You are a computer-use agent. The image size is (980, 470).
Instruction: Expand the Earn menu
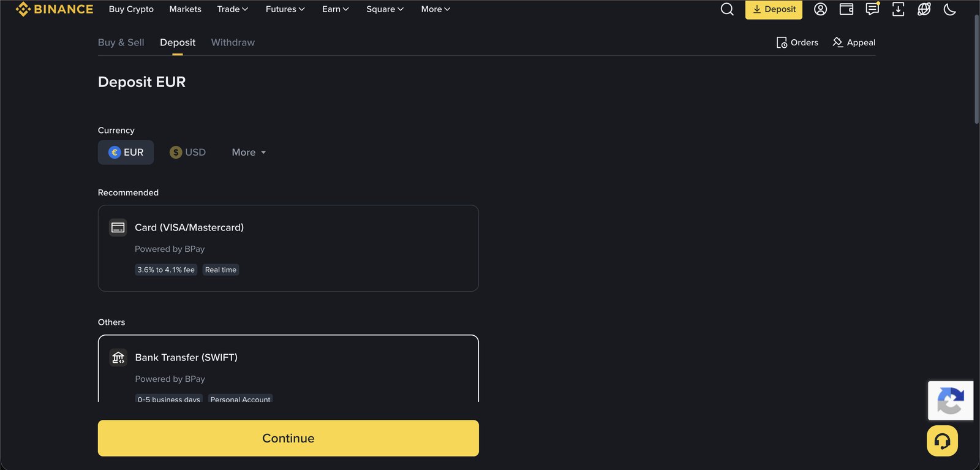pyautogui.click(x=336, y=9)
